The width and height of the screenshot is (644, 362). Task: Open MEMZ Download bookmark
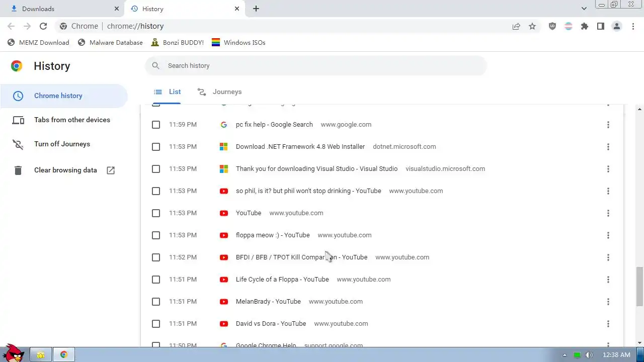pos(38,43)
